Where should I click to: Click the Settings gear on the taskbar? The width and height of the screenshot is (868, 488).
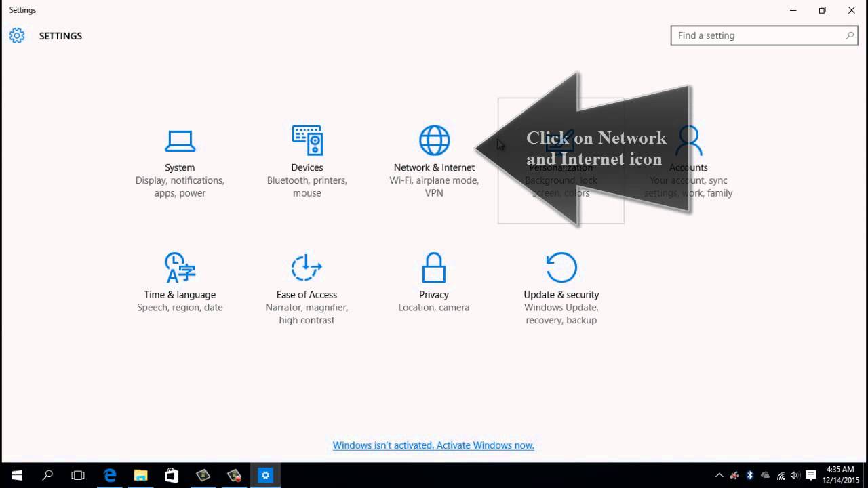tap(265, 475)
